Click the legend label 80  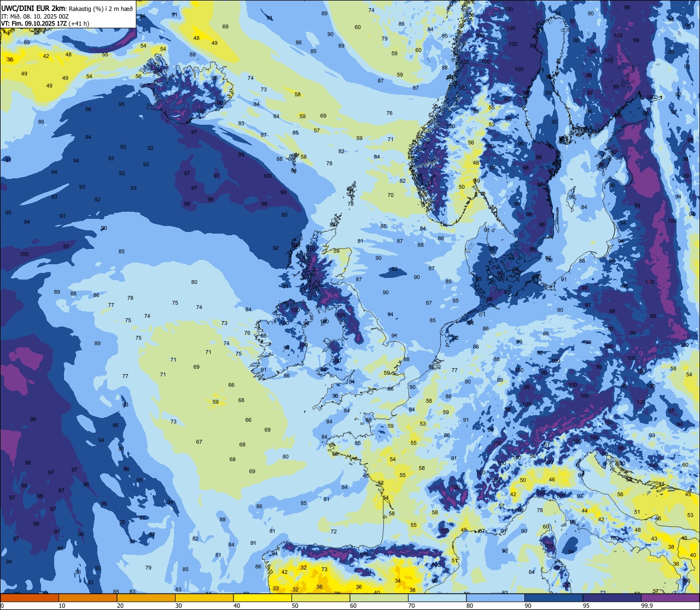coord(470,606)
